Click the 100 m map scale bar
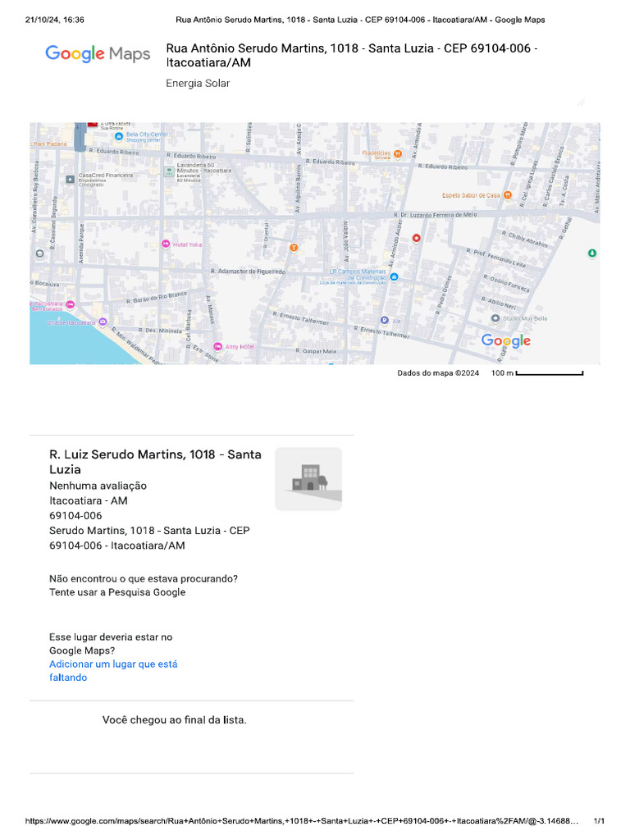 (550, 373)
